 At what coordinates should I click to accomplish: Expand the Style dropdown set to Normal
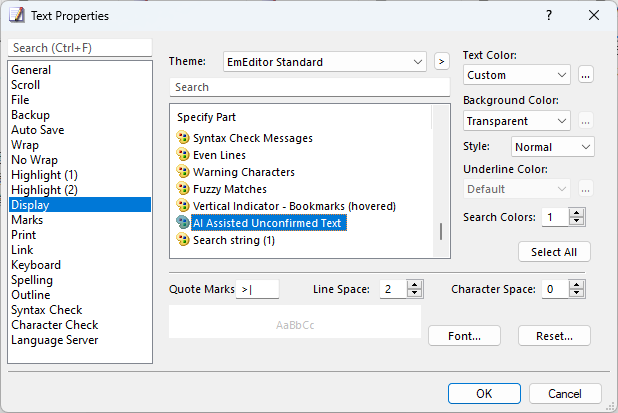tap(553, 147)
